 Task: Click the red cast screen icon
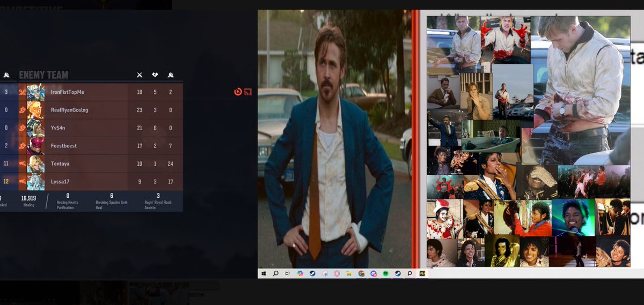point(247,92)
